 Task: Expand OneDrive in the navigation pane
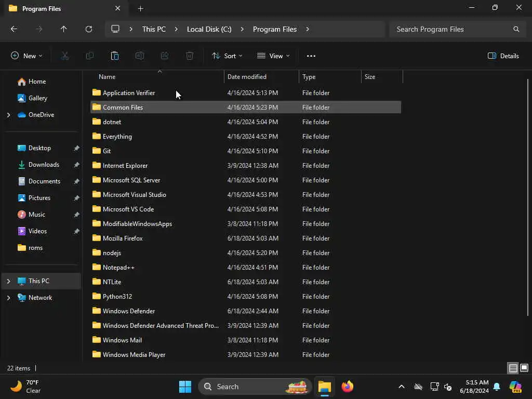8,115
